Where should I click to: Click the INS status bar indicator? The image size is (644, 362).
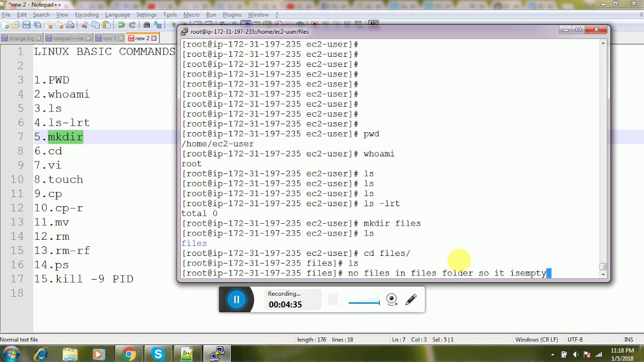point(628,339)
